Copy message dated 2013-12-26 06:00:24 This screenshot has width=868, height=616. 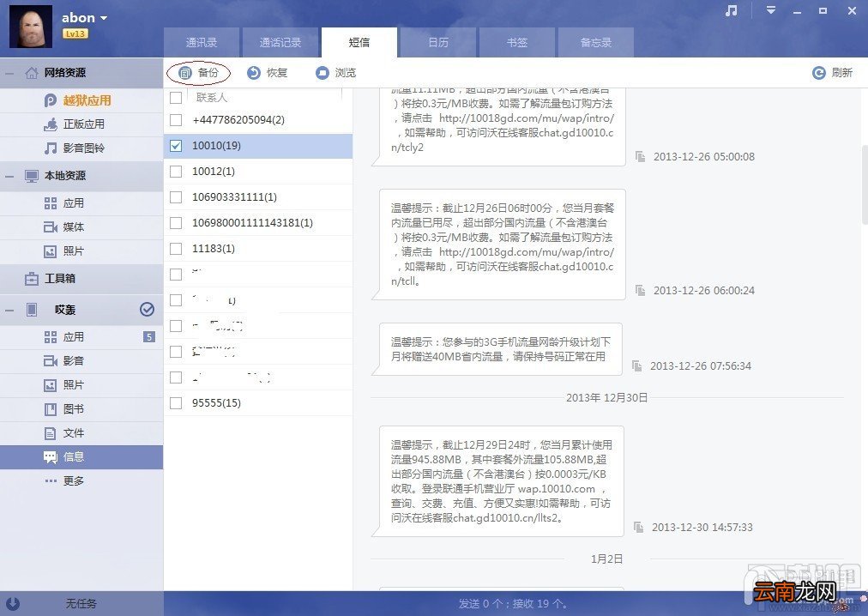(x=640, y=290)
